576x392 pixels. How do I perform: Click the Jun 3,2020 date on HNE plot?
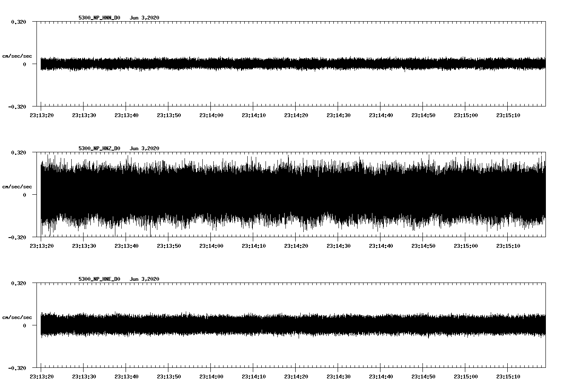pos(145,279)
